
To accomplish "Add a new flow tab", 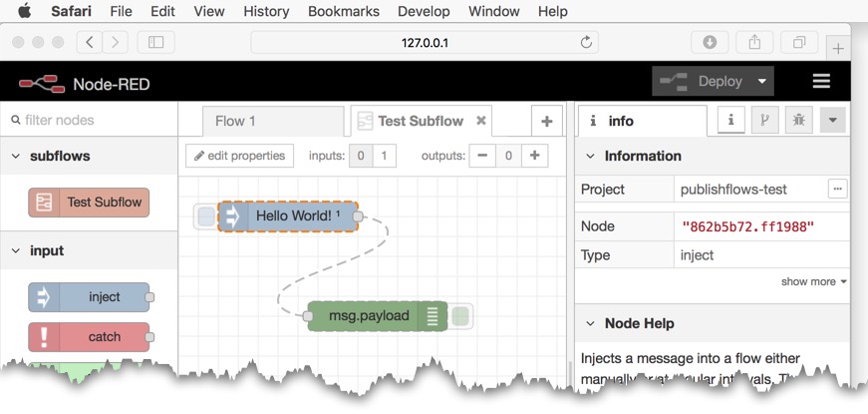I will (x=546, y=121).
